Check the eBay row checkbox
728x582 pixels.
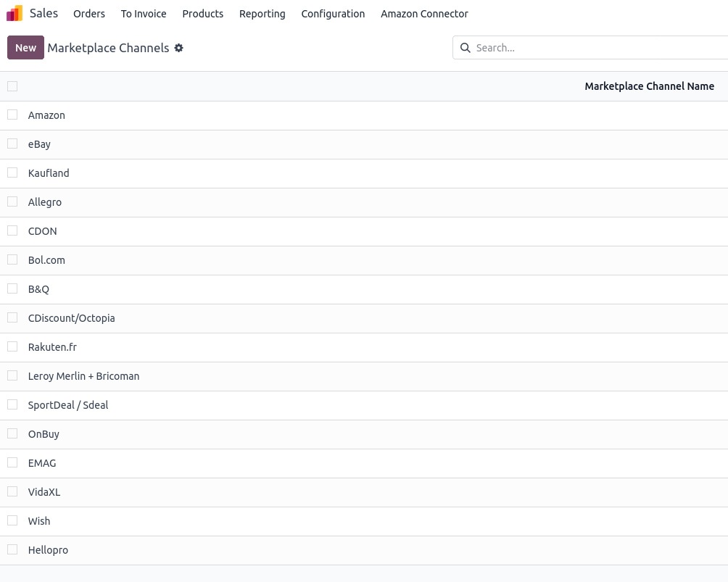click(12, 144)
